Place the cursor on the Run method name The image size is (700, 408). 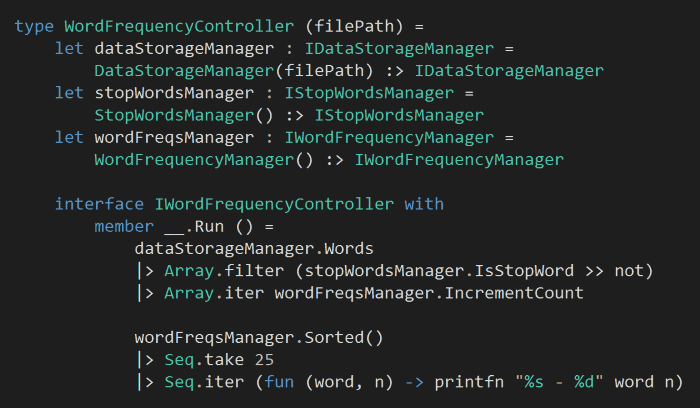point(199,226)
